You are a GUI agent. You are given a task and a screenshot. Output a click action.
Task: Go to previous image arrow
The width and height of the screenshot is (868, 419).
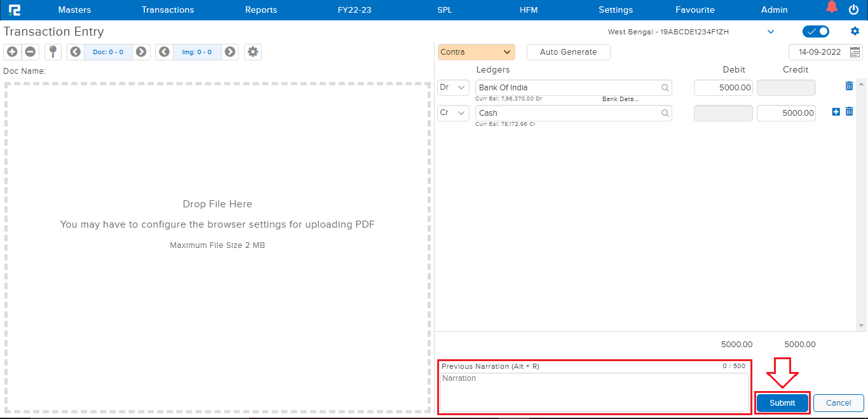[165, 52]
